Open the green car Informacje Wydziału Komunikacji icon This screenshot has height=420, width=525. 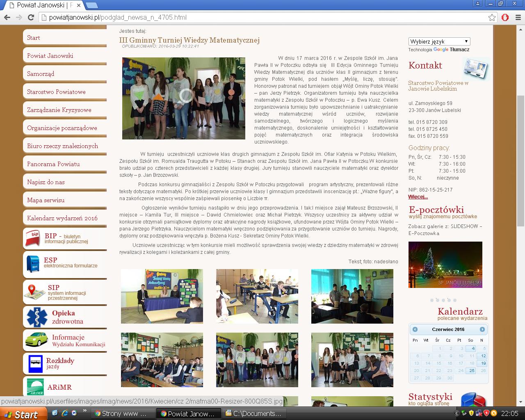pos(37,340)
